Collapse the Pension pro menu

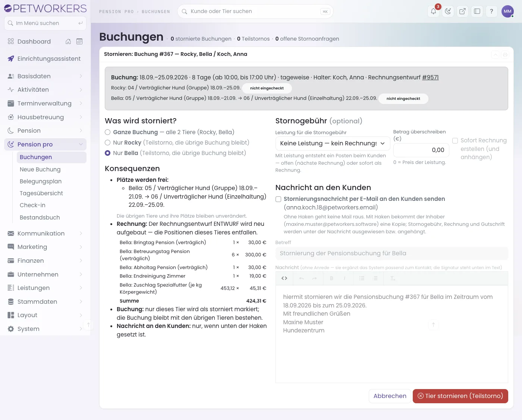(45, 144)
